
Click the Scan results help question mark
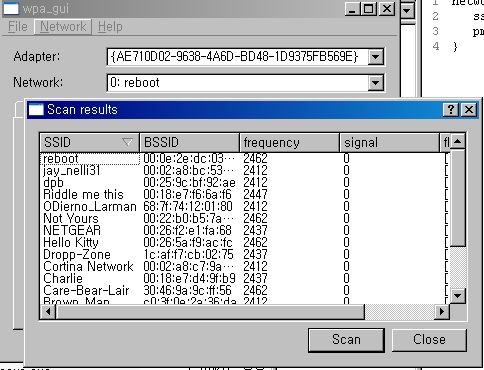tap(451, 109)
